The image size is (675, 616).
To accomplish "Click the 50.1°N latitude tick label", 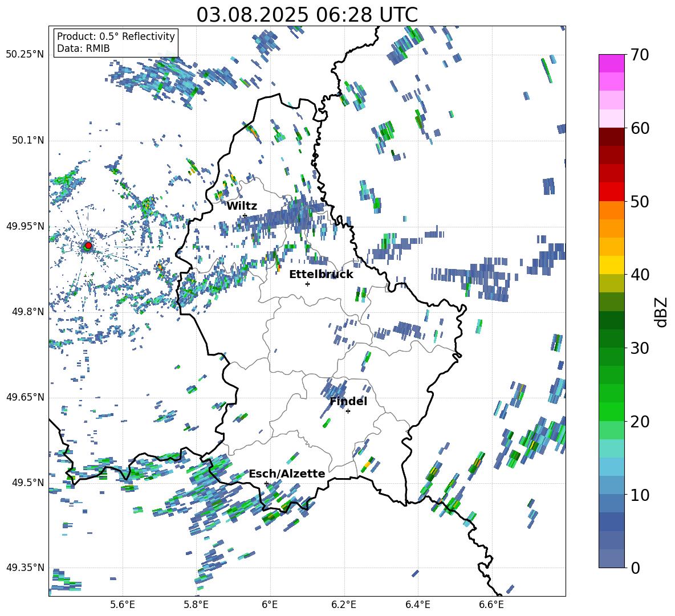I will click(28, 140).
